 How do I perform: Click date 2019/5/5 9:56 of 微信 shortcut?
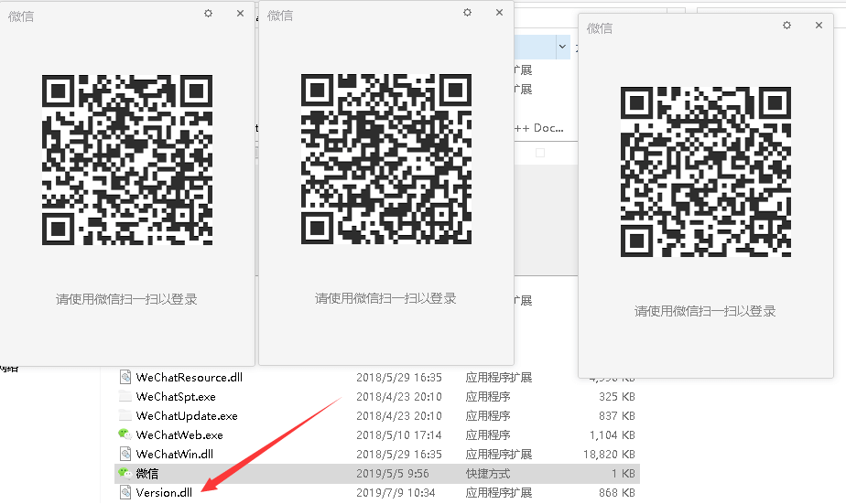(393, 474)
